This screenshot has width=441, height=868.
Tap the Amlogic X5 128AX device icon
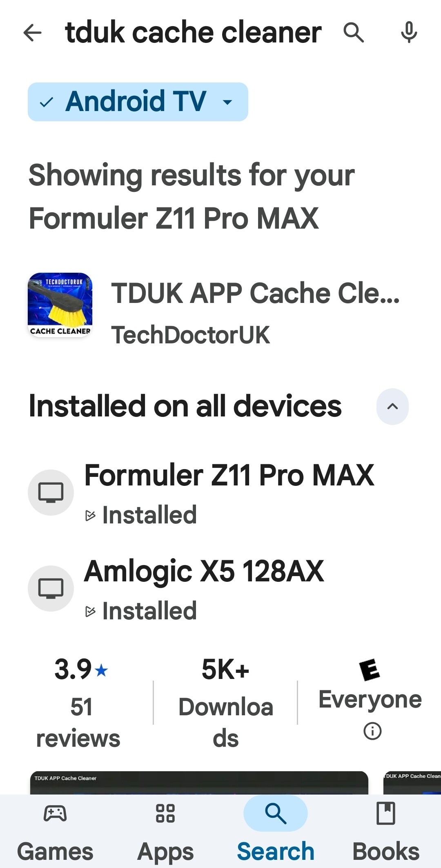[51, 588]
